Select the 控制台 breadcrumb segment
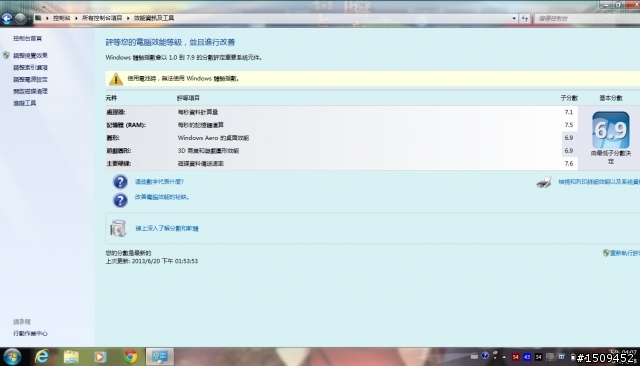The height and width of the screenshot is (366, 640). click(61, 18)
